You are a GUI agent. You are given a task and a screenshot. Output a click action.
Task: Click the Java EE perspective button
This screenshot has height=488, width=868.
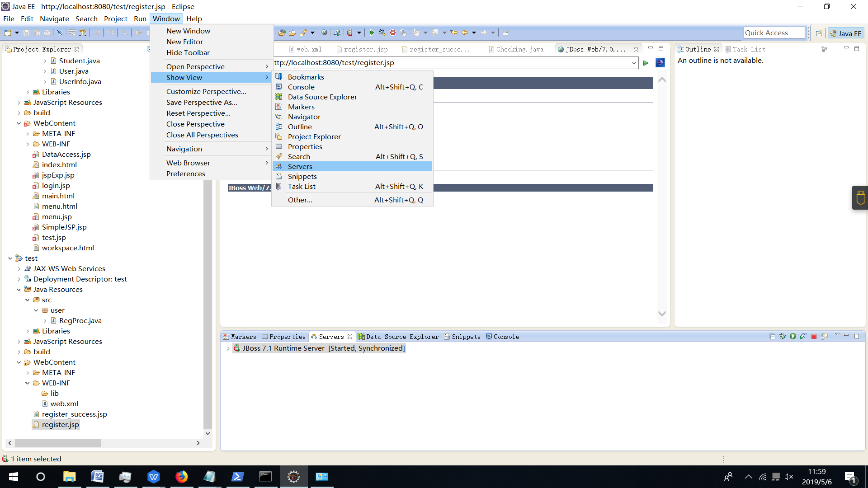pos(846,33)
